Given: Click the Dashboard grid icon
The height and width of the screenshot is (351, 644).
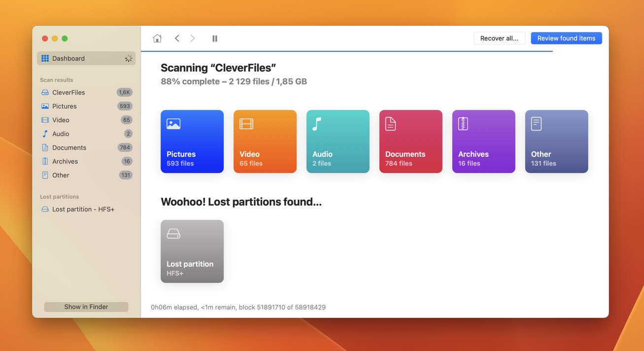Looking at the screenshot, I should 45,58.
